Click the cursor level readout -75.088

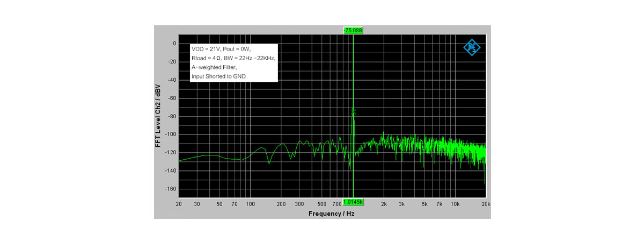coord(354,31)
